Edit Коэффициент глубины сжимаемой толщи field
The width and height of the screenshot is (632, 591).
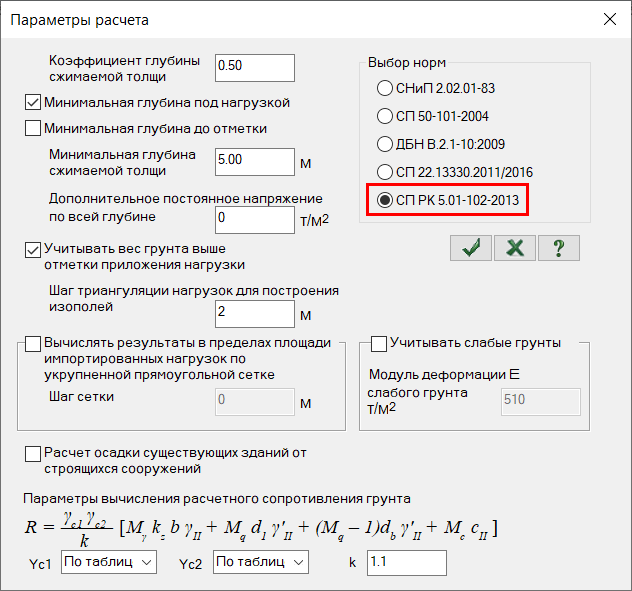pos(255,67)
